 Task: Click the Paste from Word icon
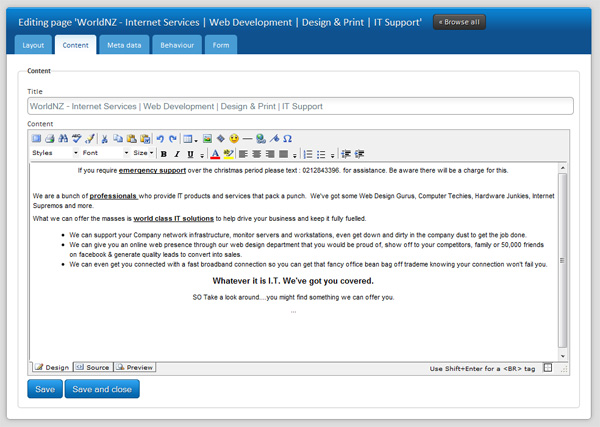coord(145,139)
